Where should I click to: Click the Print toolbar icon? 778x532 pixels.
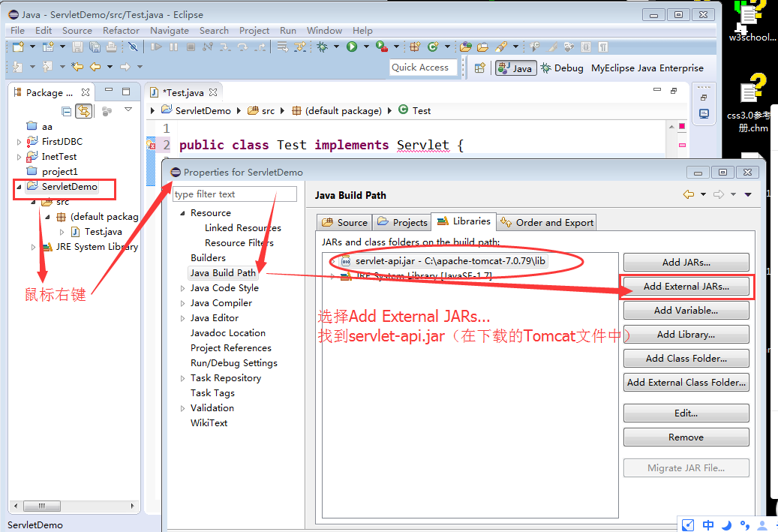[111, 47]
